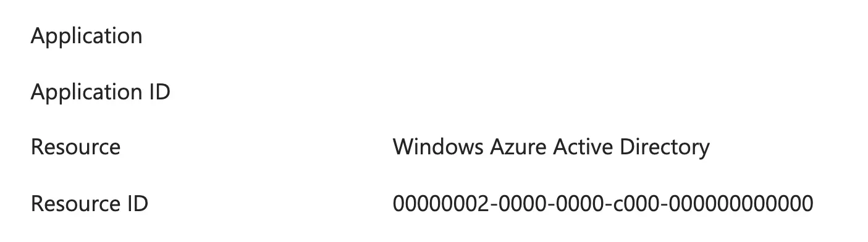Select the Resource ID field label
Viewport: 868px width, 242px height.
pos(90,203)
